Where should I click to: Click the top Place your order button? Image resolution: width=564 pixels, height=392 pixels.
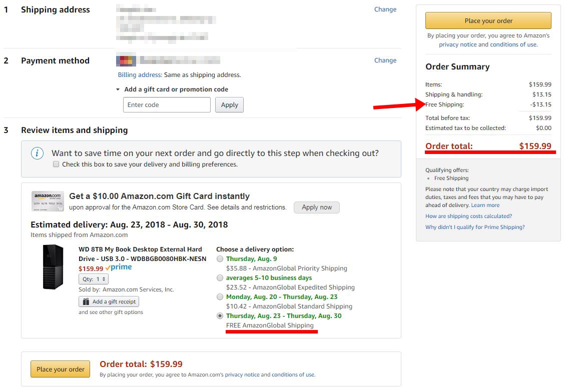[x=488, y=20]
